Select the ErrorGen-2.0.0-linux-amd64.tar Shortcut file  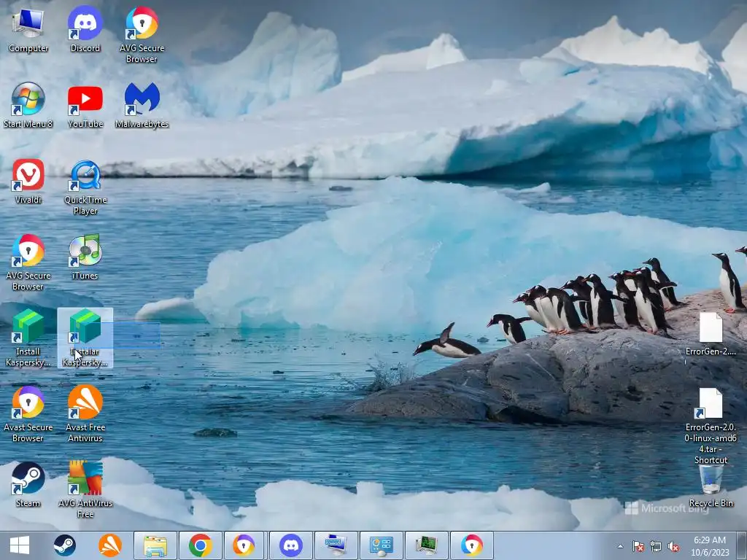(x=711, y=426)
